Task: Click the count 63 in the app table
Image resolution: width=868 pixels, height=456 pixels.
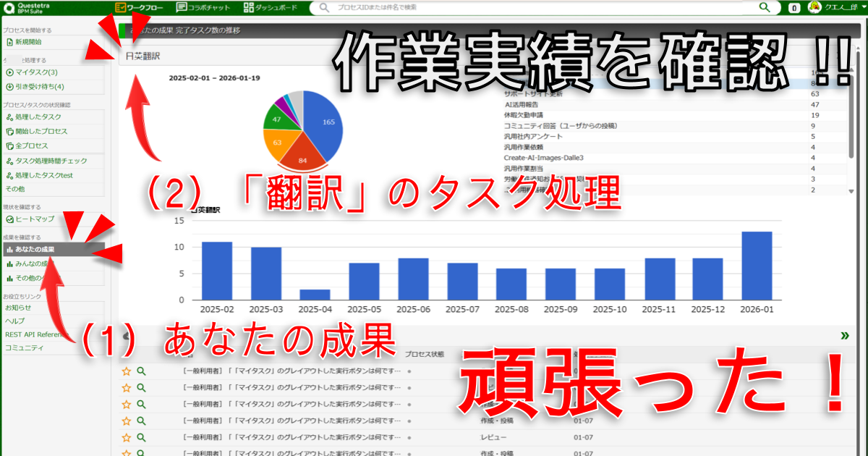Action: [814, 94]
